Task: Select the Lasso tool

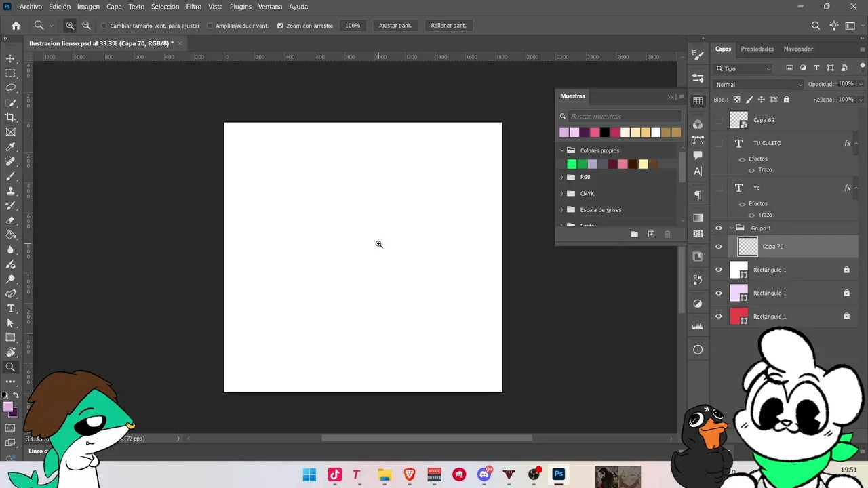Action: tap(11, 88)
